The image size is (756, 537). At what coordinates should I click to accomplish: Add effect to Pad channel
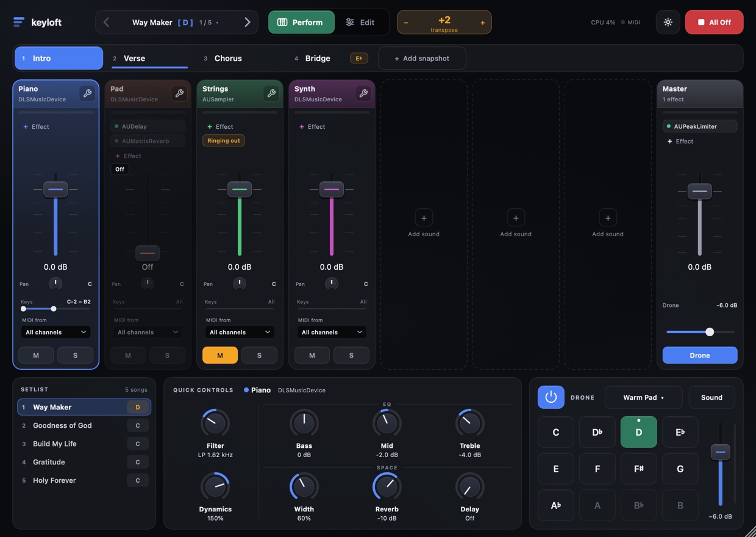pyautogui.click(x=128, y=156)
